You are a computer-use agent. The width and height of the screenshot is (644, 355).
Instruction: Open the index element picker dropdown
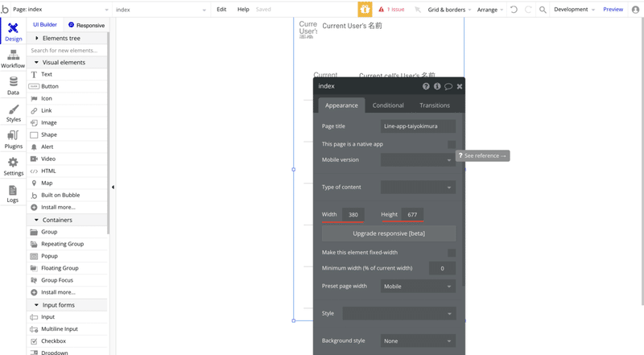coord(160,10)
